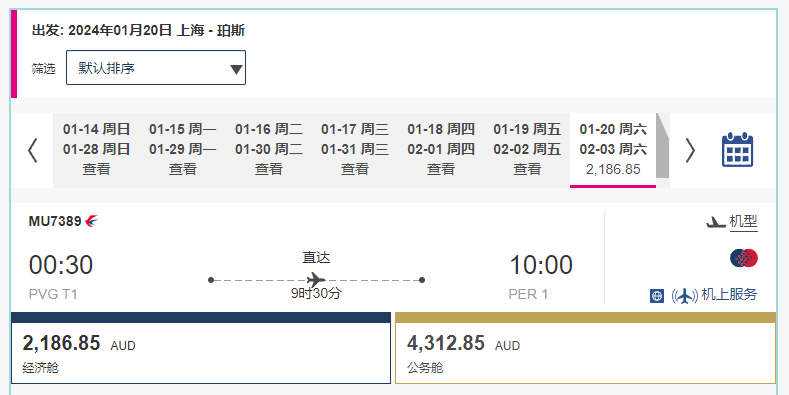Select the 01-15 周一 date tab

[182, 149]
